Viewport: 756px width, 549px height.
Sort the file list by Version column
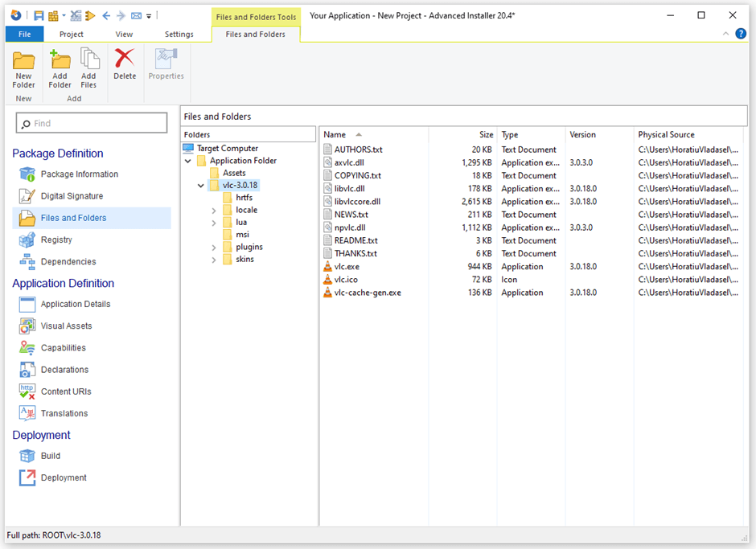[599, 135]
